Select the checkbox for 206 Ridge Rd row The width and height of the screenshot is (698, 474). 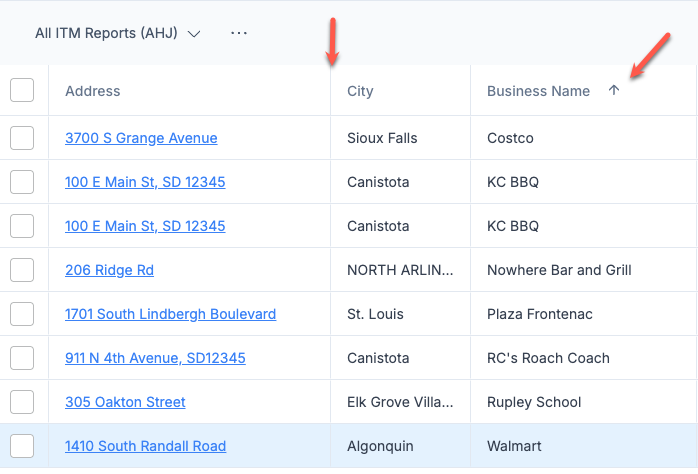(x=22, y=270)
